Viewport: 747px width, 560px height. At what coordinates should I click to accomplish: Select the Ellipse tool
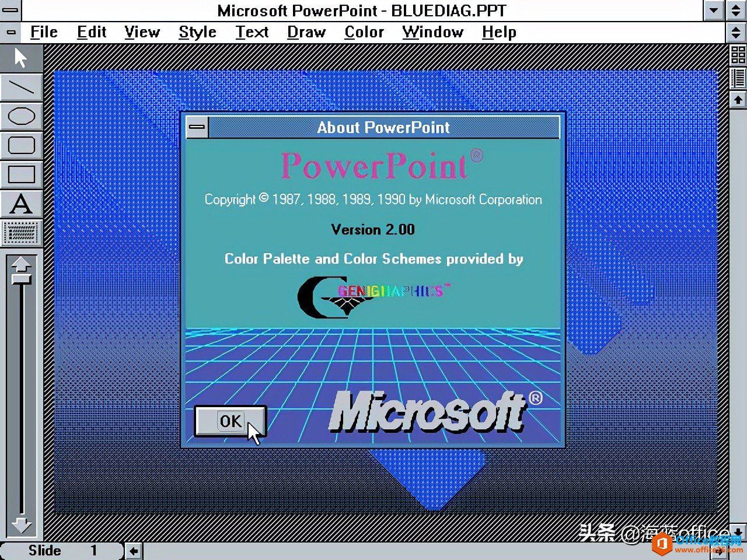click(x=22, y=116)
